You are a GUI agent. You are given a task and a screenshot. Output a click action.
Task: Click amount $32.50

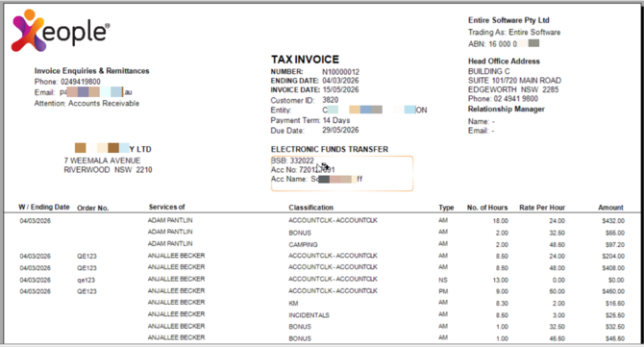tap(615, 327)
